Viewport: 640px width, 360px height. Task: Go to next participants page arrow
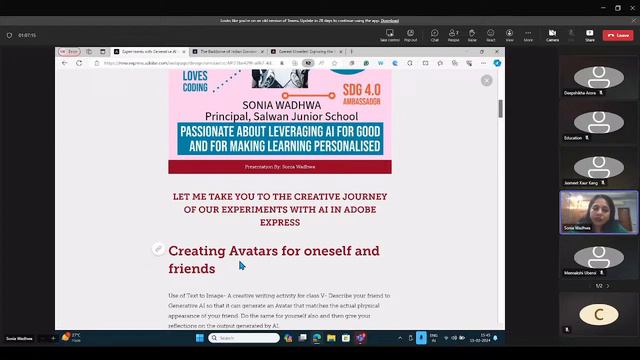pos(608,286)
